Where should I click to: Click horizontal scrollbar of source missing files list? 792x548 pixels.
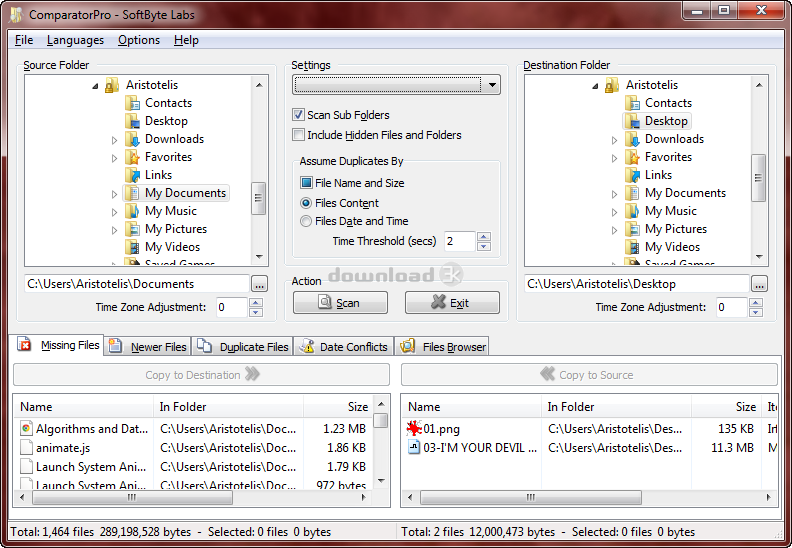[132, 497]
